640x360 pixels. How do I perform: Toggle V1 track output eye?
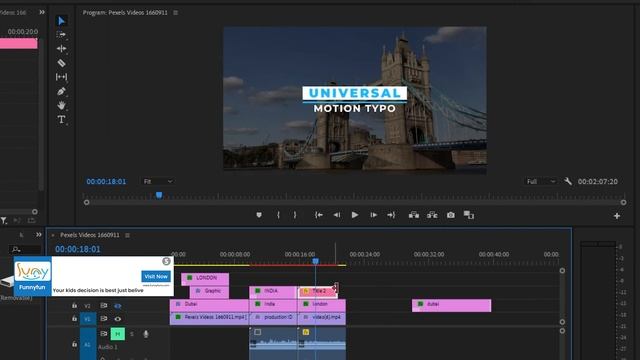(x=118, y=319)
